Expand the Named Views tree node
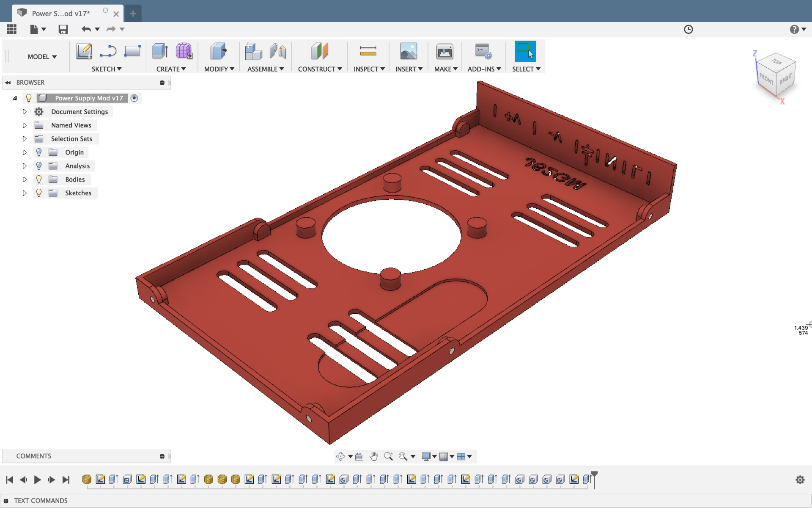This screenshot has width=812, height=508. point(25,125)
